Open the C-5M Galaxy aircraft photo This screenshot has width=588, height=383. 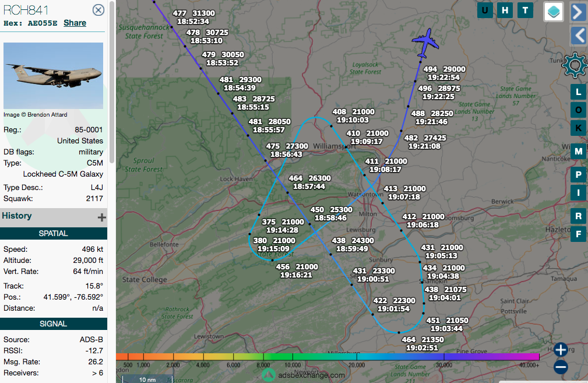click(x=53, y=75)
